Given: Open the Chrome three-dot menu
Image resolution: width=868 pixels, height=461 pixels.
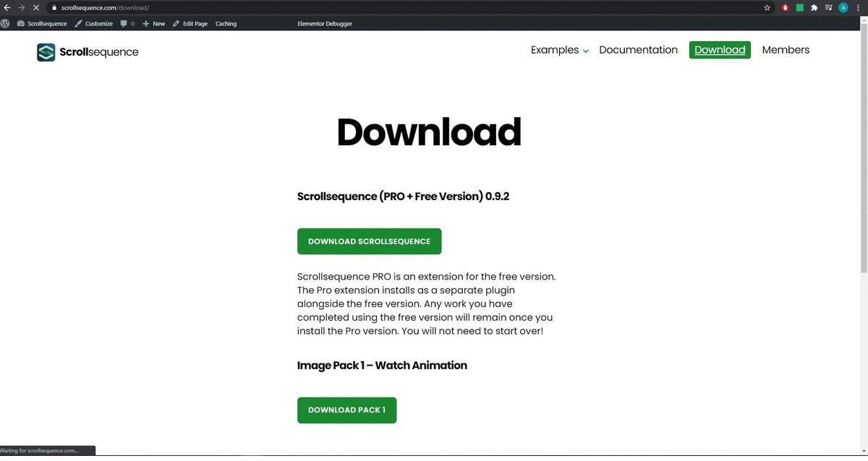Looking at the screenshot, I should coord(858,7).
